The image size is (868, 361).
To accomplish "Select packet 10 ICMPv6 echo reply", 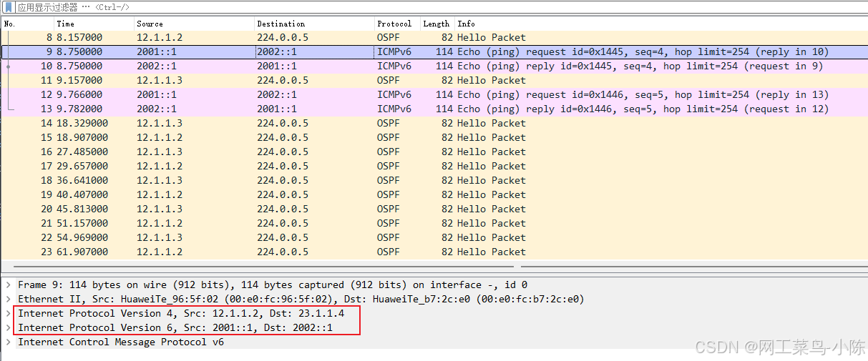I will 434,66.
